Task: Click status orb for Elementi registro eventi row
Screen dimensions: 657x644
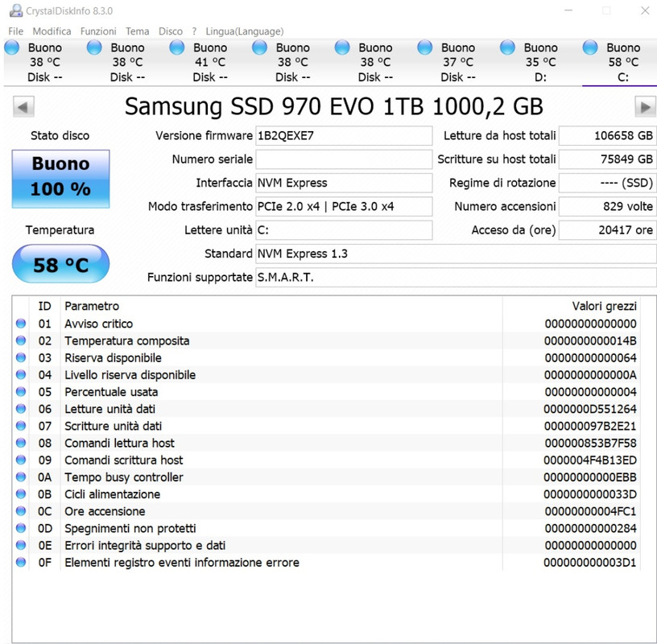Action: 21,562
